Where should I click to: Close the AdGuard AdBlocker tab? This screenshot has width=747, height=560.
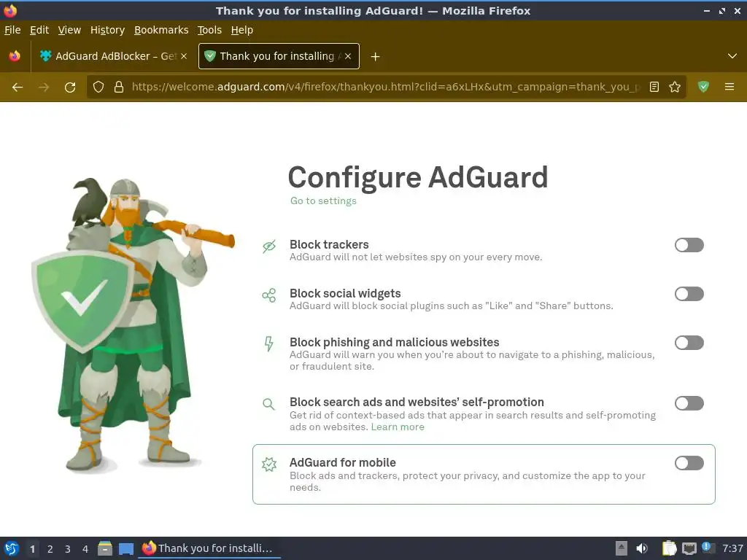click(184, 56)
